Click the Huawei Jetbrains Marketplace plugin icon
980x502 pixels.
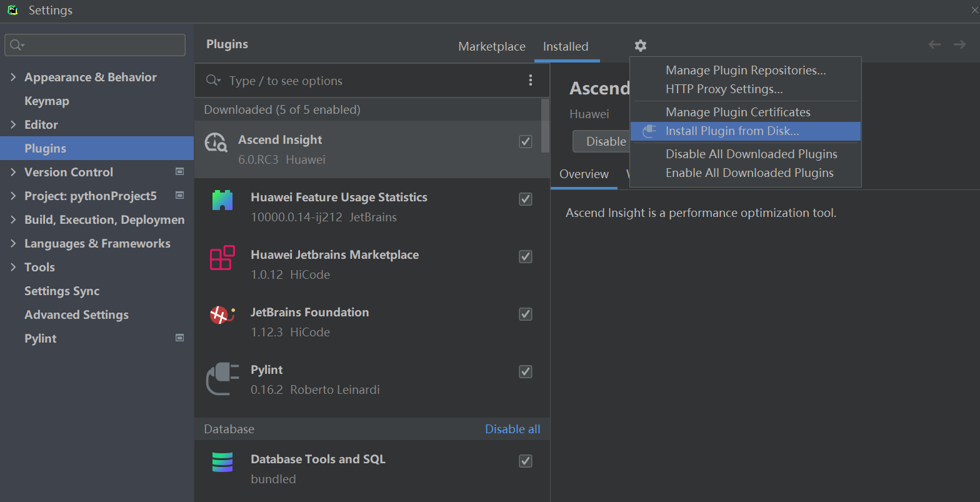click(x=222, y=258)
